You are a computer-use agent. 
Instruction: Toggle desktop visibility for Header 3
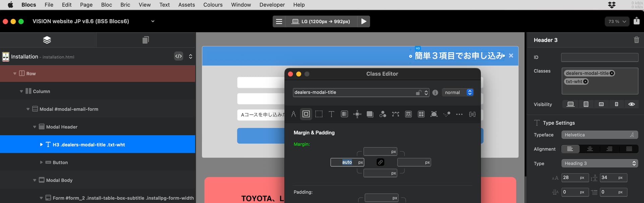point(570,104)
